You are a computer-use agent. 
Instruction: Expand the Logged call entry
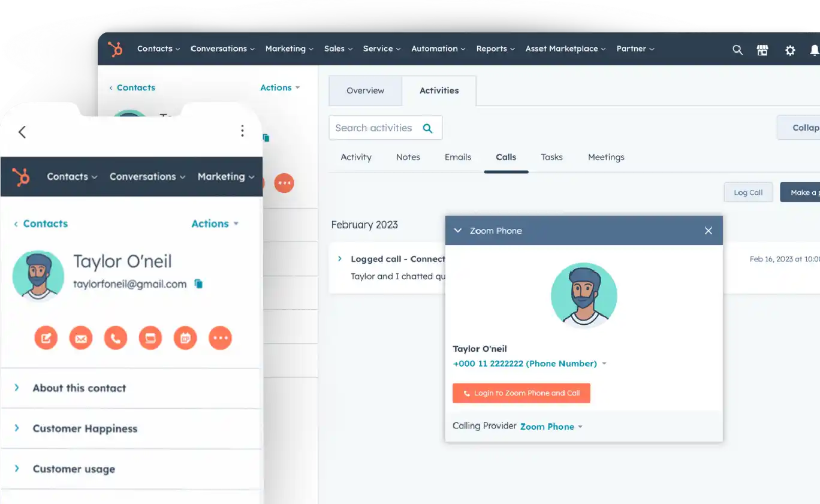point(340,259)
